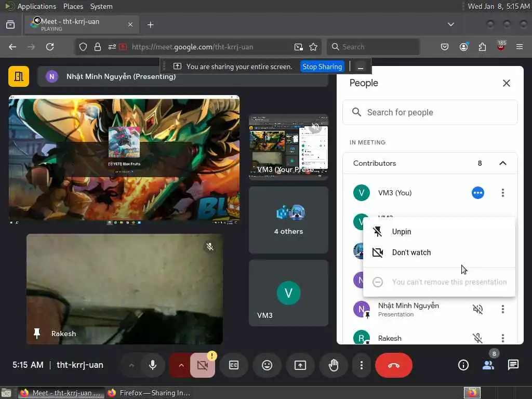Toggle the microphone button in the call bar

(153, 365)
